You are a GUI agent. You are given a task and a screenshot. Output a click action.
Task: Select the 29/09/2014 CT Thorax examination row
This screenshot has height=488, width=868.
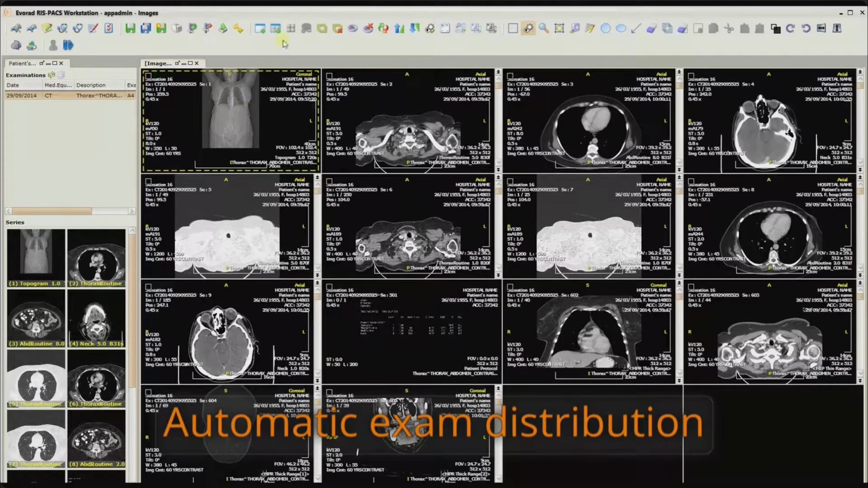tap(70, 95)
